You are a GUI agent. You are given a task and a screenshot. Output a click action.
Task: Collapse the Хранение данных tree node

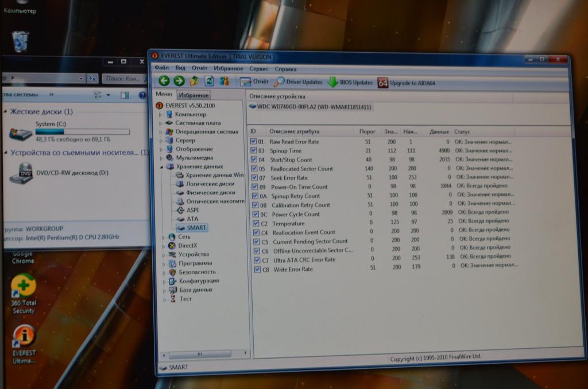coord(161,167)
